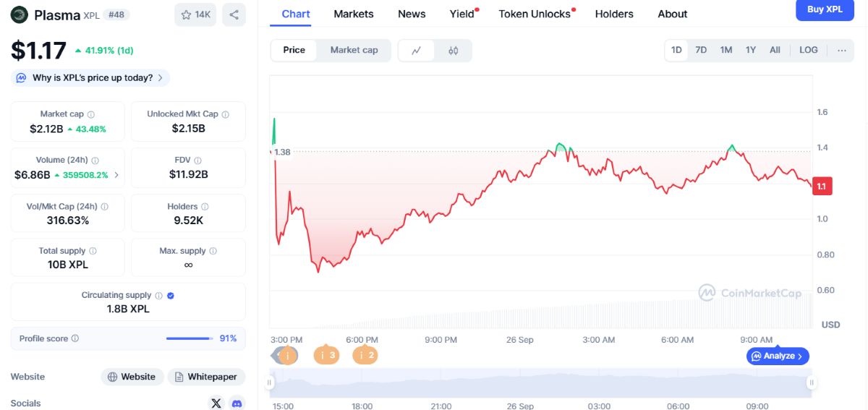The image size is (868, 410).
Task: Click the event marker labeled 3
Action: 326,355
